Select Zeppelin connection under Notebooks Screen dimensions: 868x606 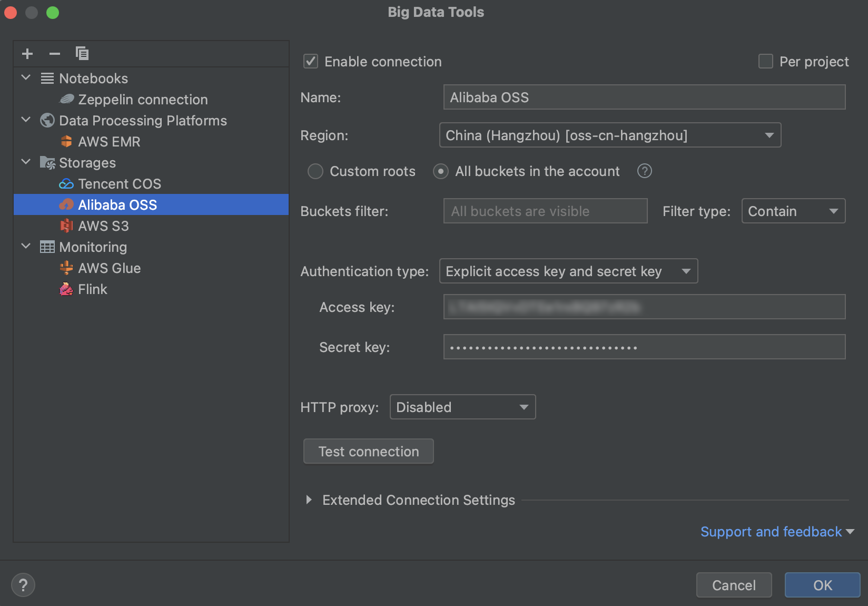click(142, 99)
